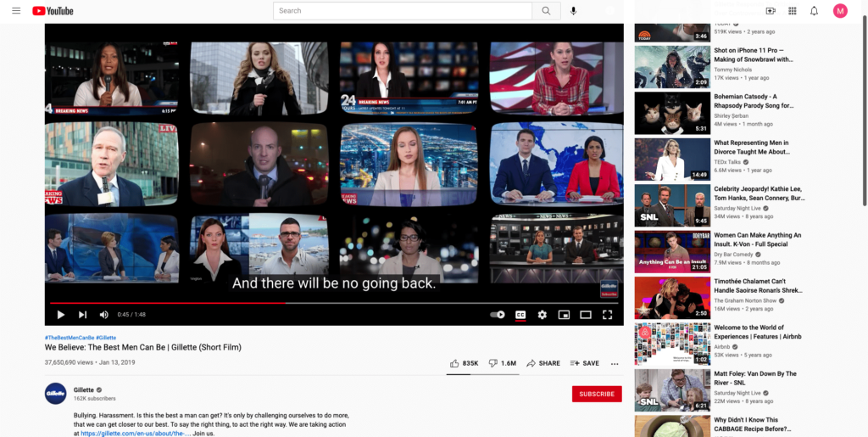Open the Gillette channel name
The width and height of the screenshot is (868, 437).
84,390
